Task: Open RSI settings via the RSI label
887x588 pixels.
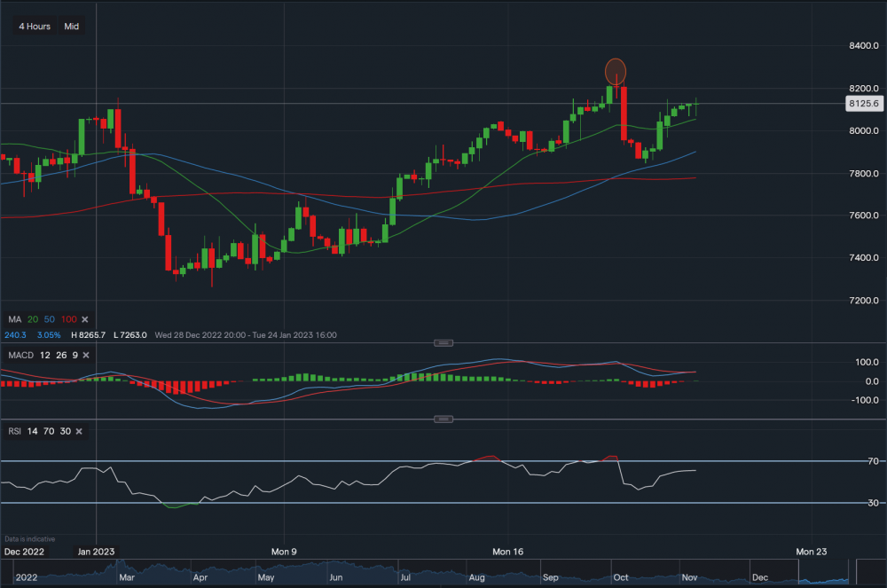Action: (x=15, y=431)
